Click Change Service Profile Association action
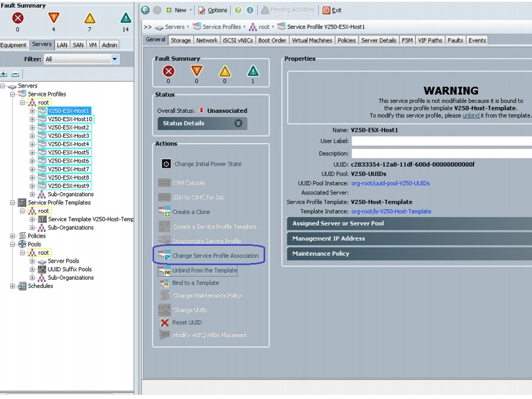 coord(208,255)
